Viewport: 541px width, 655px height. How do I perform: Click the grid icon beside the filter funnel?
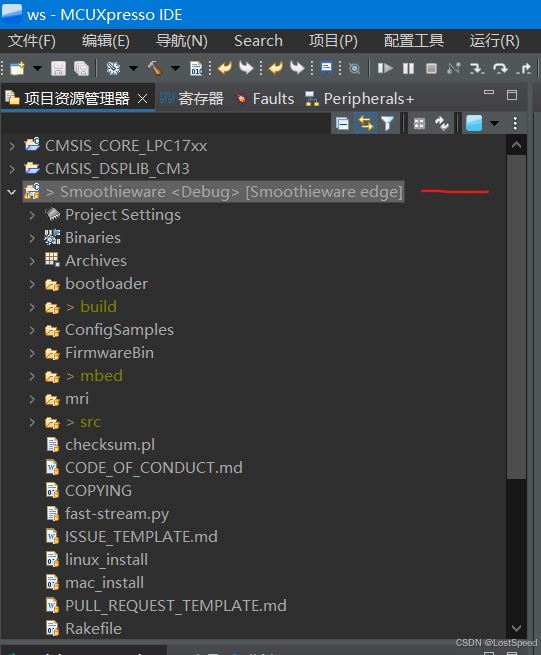(x=419, y=124)
